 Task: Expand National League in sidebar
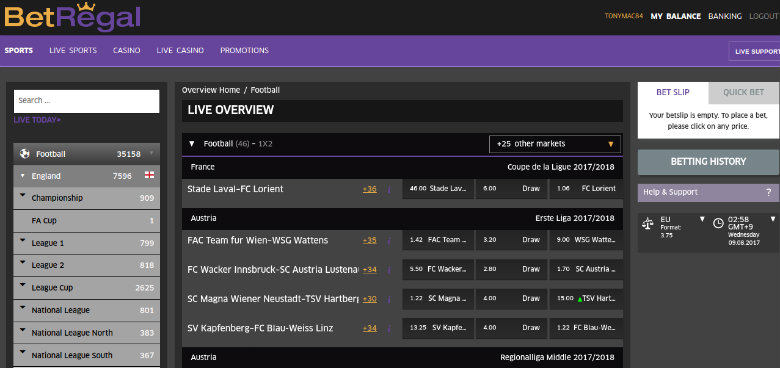pos(22,307)
